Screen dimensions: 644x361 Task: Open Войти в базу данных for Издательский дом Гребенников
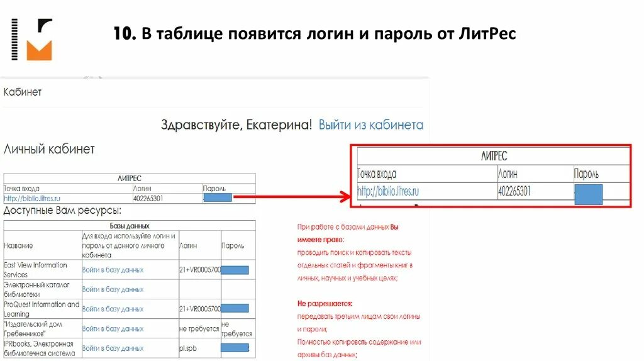113,329
